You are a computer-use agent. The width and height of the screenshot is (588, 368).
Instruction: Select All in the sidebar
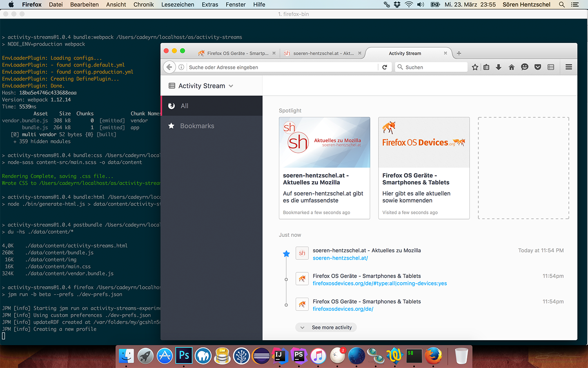coord(212,106)
